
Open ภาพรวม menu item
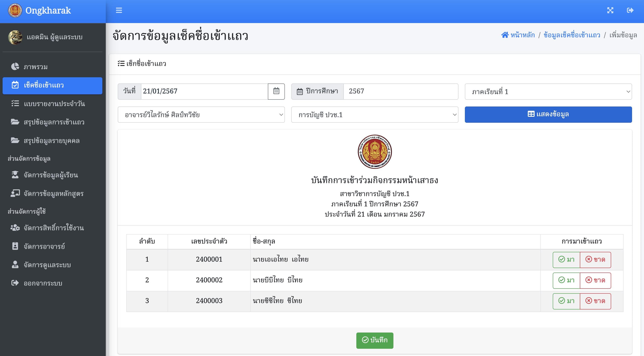coord(52,67)
